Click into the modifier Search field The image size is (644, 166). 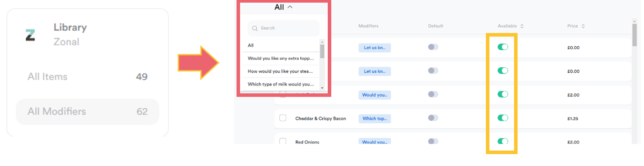283,28
